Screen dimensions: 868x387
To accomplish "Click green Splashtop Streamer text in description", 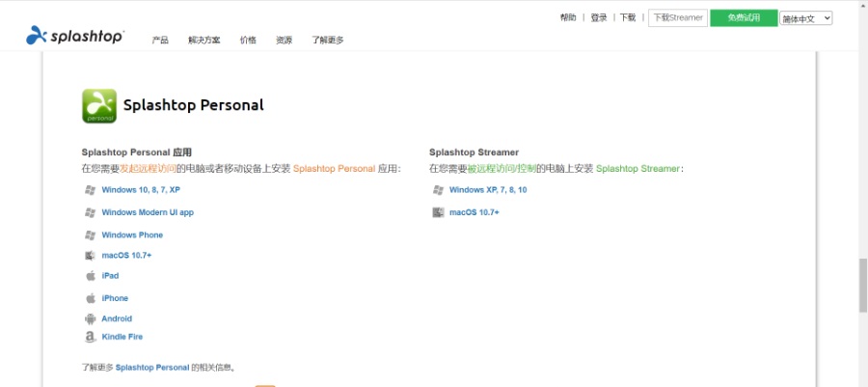I will pyautogui.click(x=637, y=169).
